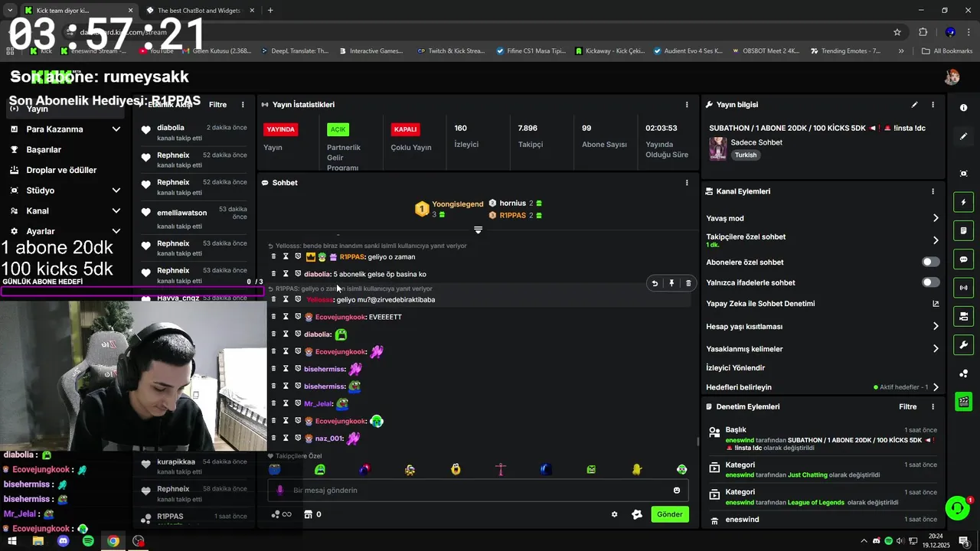
Task: Expand Ayarlar sidebar section
Action: (x=116, y=231)
